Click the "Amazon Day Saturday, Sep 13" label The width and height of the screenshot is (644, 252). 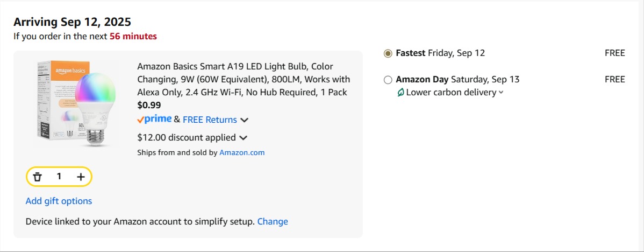point(457,79)
